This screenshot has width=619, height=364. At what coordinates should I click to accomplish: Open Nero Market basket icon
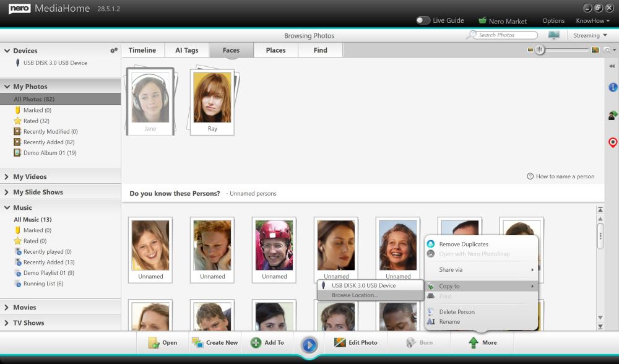coord(482,20)
